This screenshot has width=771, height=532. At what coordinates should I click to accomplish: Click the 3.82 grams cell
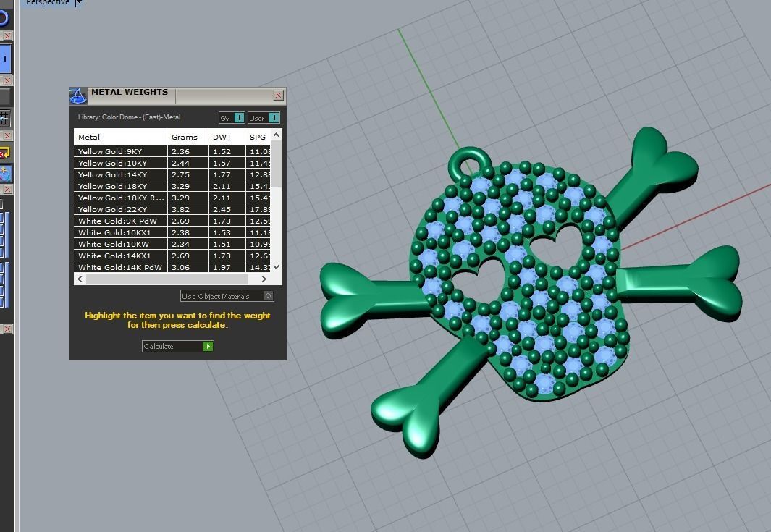click(x=188, y=209)
